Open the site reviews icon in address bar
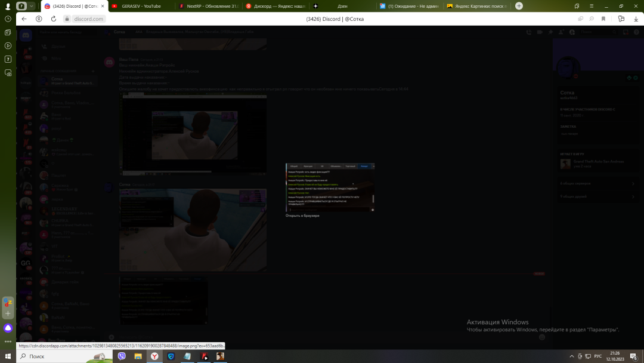Screen dimensions: 644x363 coord(592,19)
